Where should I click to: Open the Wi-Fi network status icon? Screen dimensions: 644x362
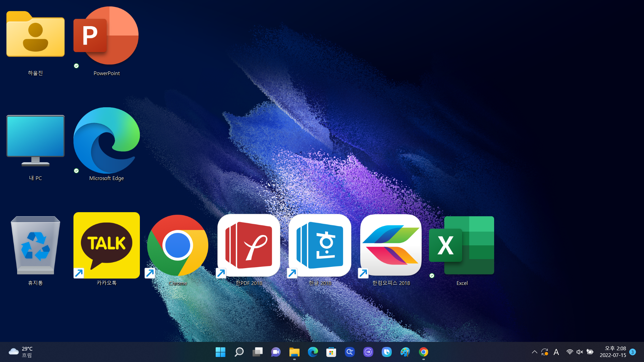click(x=570, y=352)
